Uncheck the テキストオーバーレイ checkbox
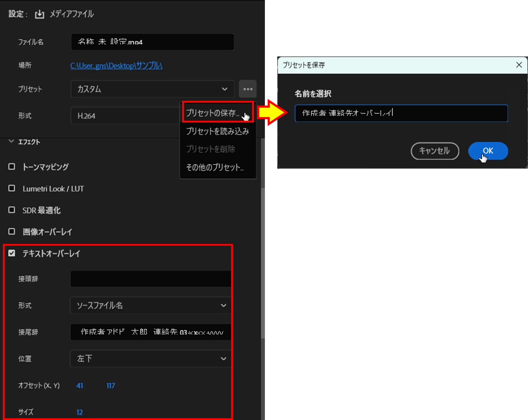This screenshot has width=528, height=420. (12, 253)
